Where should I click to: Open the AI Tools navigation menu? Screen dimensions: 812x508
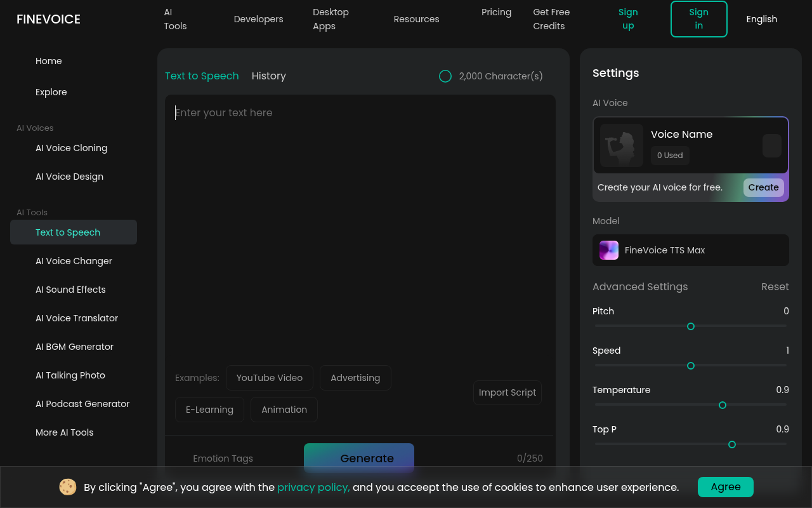(x=175, y=19)
